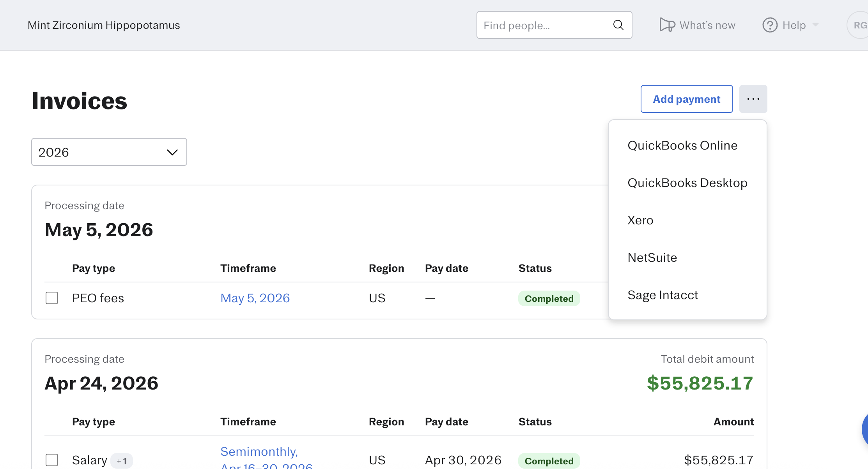This screenshot has height=469, width=868.
Task: Tick the PEO fees row checkbox
Action: tap(52, 298)
